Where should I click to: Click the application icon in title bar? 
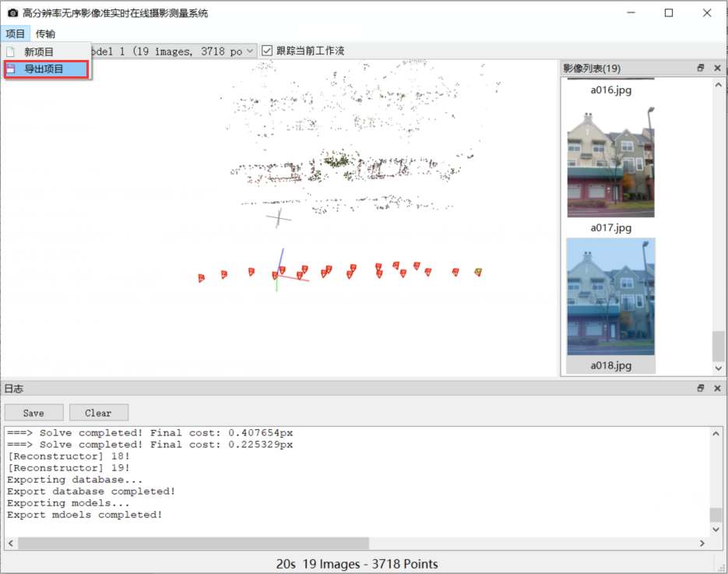click(11, 12)
